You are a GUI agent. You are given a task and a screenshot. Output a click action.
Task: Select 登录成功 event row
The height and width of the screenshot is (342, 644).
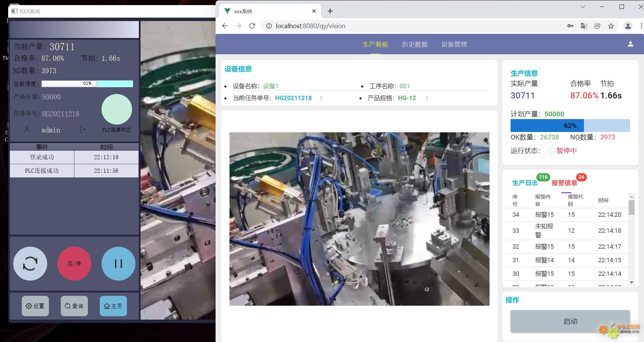coord(74,157)
